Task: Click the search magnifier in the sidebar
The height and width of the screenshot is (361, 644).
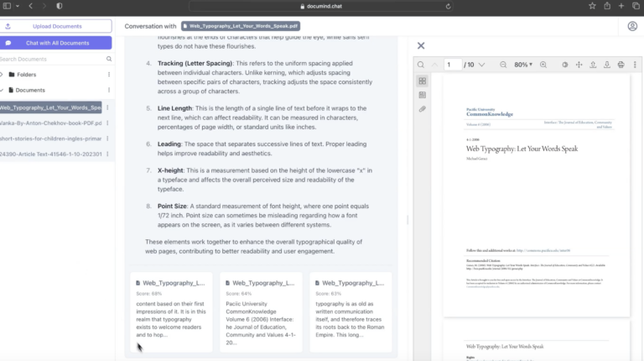Action: click(x=109, y=60)
